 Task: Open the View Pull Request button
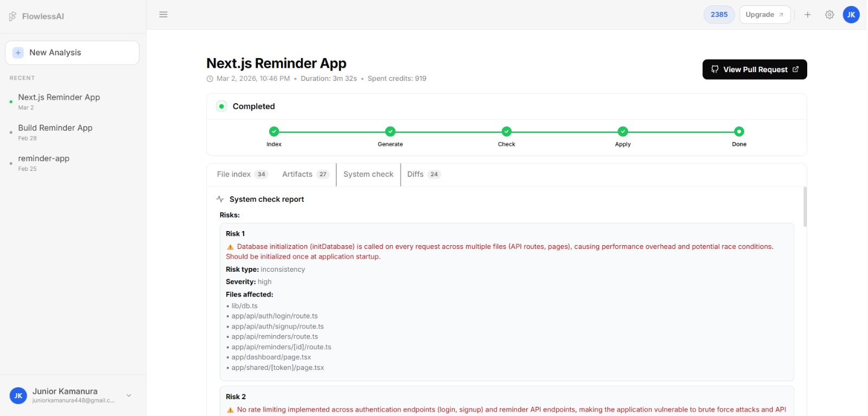755,69
